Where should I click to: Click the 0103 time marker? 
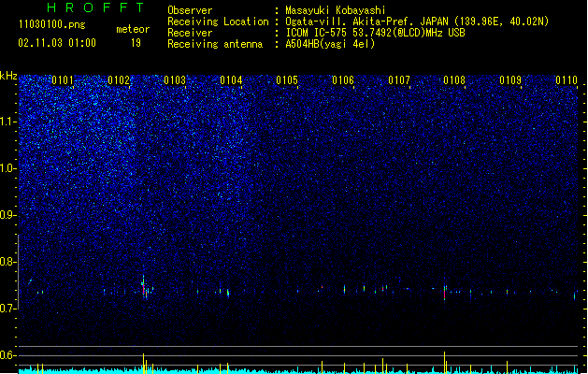175,80
